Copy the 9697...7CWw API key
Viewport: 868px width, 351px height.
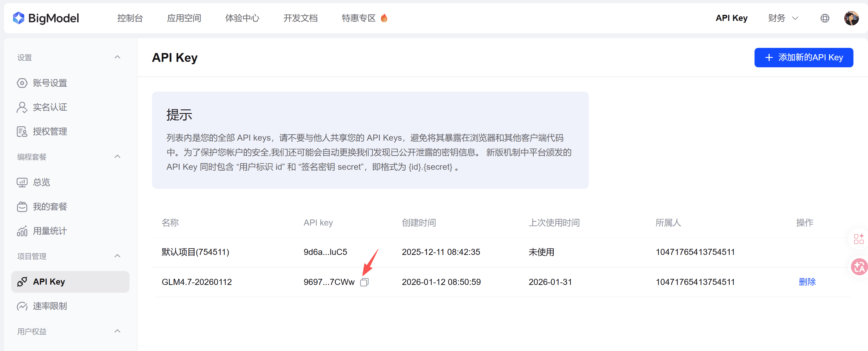[364, 282]
